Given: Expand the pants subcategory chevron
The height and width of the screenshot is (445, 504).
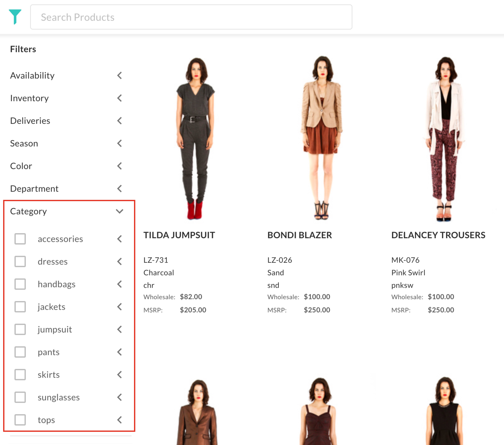Looking at the screenshot, I should tap(120, 352).
